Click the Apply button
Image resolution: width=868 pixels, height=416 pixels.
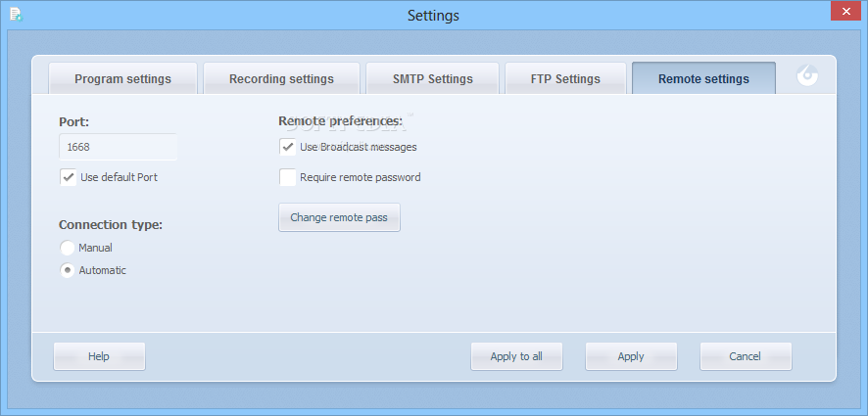631,356
